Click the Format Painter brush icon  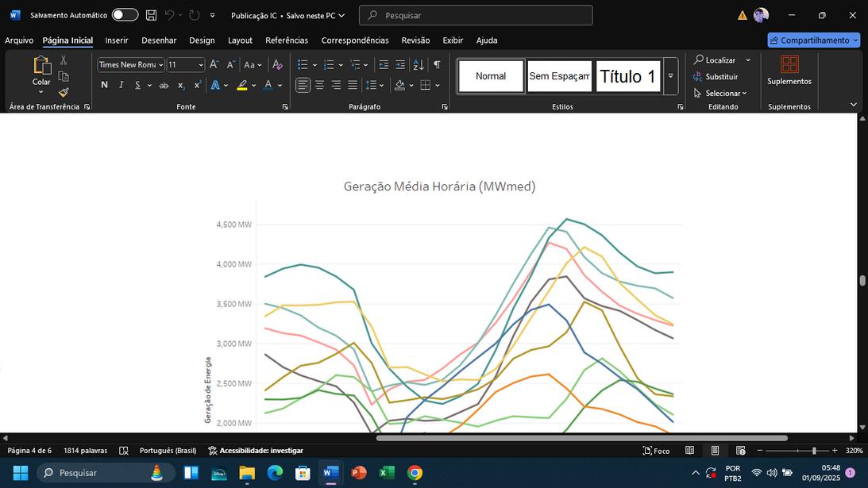pyautogui.click(x=64, y=92)
